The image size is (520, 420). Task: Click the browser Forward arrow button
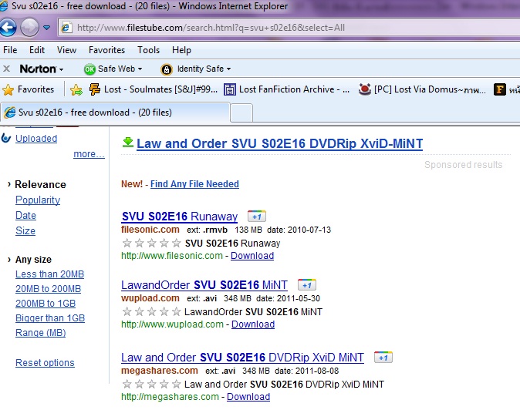click(x=29, y=27)
